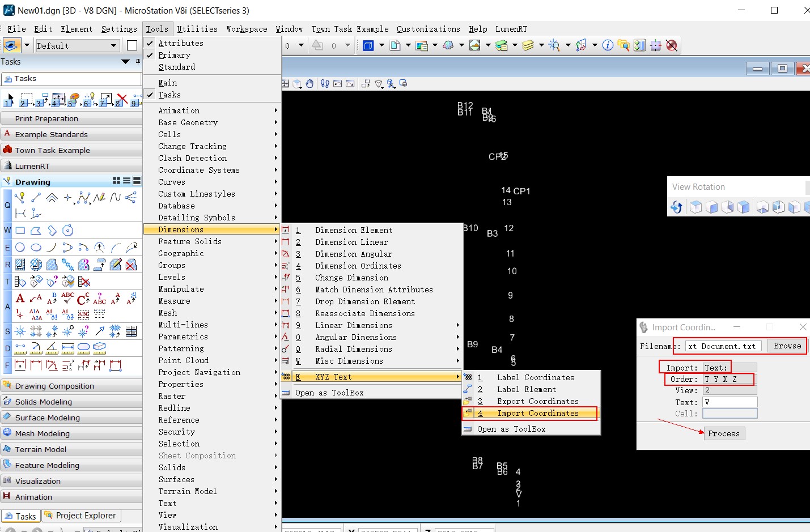The height and width of the screenshot is (532, 810).
Task: Expand the Terrain Model task group
Action: coord(71,449)
